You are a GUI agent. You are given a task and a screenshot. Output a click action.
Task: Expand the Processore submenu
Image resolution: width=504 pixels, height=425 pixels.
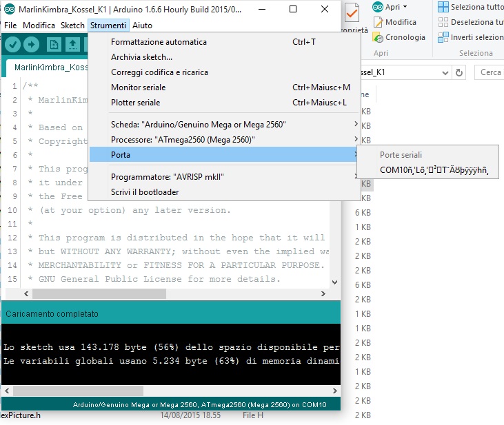point(224,140)
